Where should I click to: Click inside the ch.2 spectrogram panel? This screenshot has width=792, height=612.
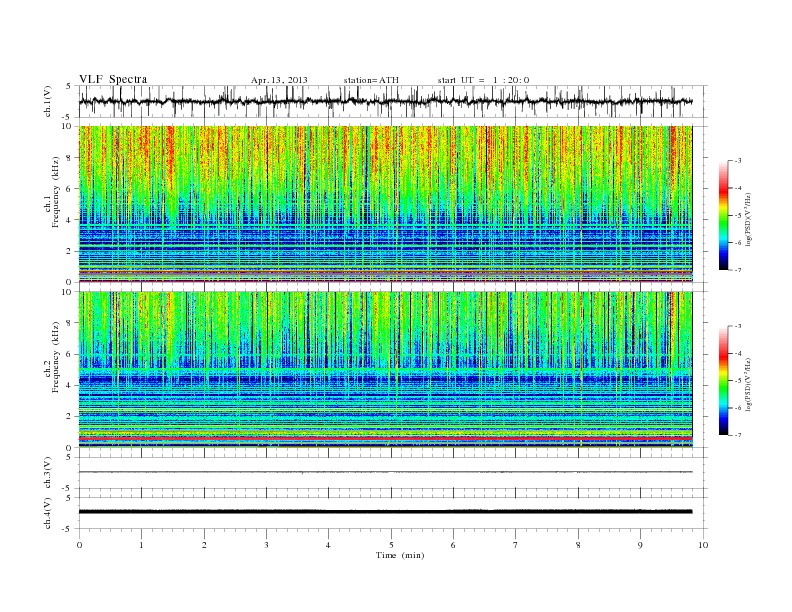coord(385,369)
